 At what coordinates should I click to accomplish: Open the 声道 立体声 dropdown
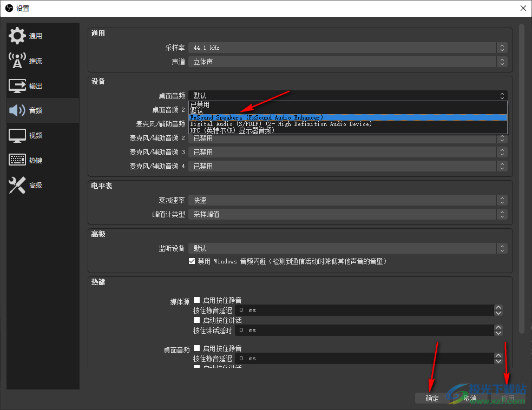tap(348, 62)
